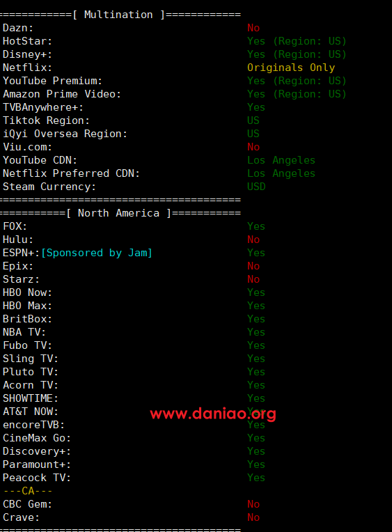This screenshot has width=392, height=532.
Task: Click the Tiktok Region US value
Action: click(x=253, y=120)
